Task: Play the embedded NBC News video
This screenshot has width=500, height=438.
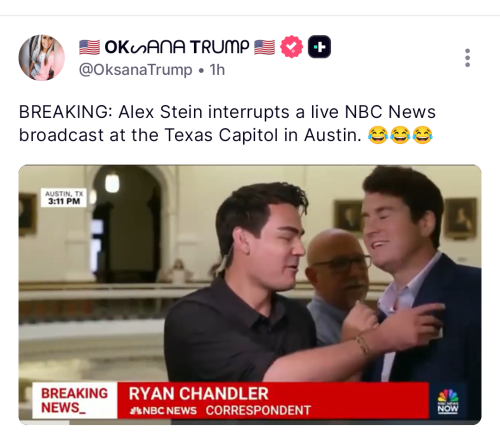Action: [250, 294]
